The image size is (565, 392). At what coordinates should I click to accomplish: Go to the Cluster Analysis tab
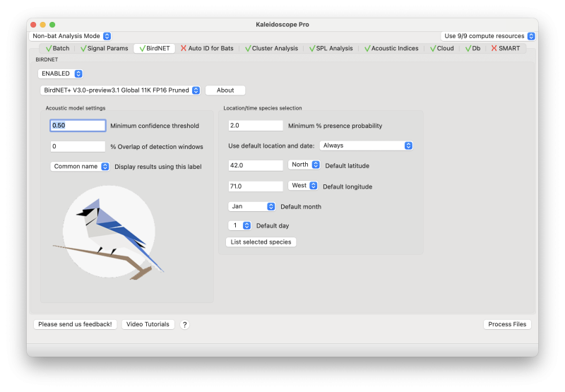click(271, 48)
